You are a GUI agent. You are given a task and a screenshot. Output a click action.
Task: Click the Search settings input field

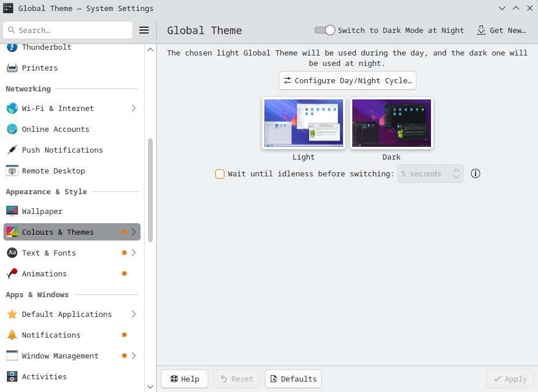68,30
